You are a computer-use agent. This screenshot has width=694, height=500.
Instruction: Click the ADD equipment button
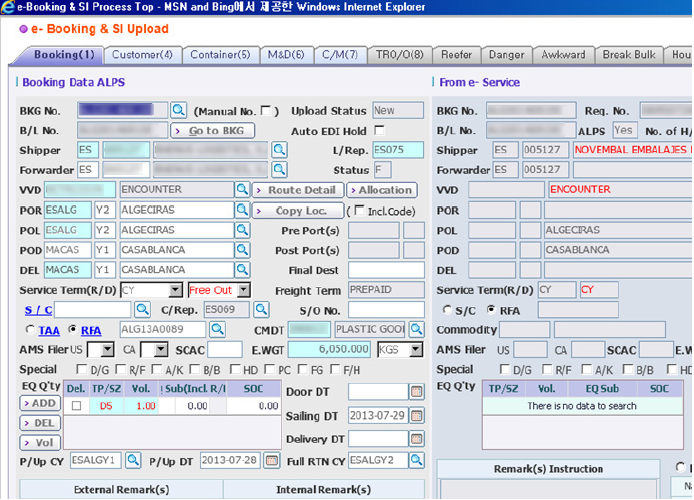pyautogui.click(x=40, y=403)
